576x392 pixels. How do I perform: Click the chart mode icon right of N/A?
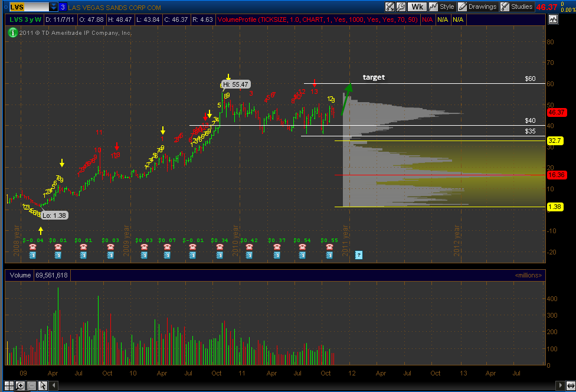coord(553,19)
